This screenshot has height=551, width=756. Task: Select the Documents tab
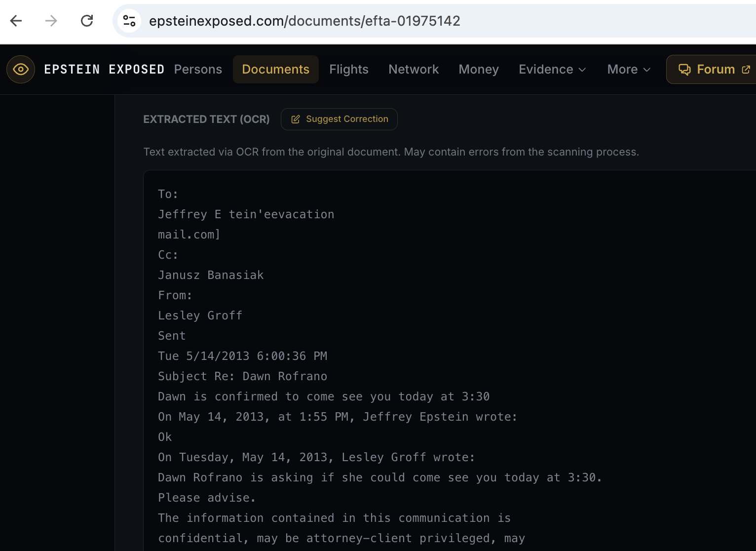click(275, 70)
